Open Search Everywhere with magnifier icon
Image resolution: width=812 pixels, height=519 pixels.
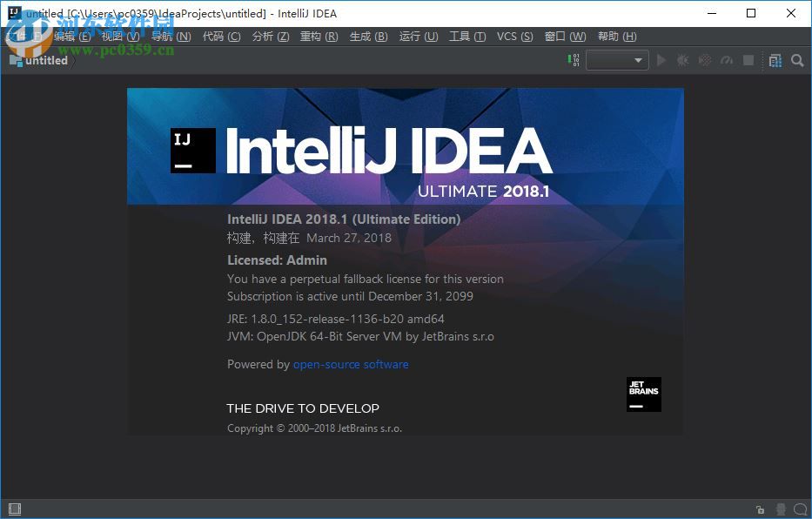(x=797, y=61)
